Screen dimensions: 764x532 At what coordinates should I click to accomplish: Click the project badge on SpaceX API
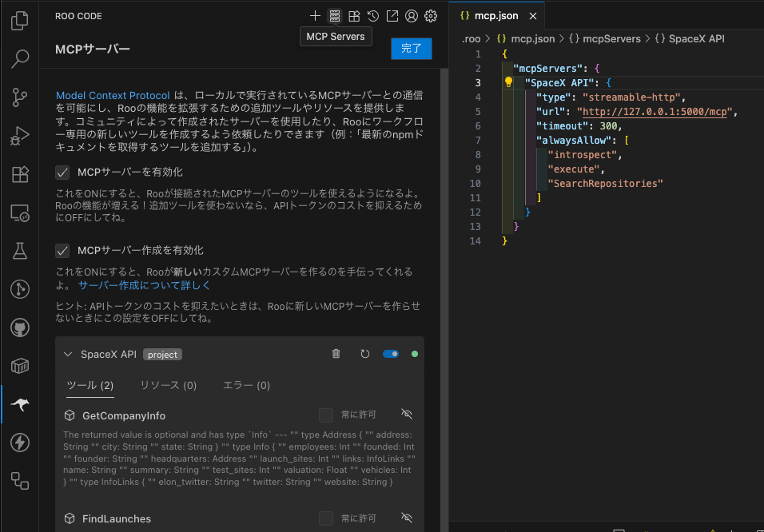(162, 355)
